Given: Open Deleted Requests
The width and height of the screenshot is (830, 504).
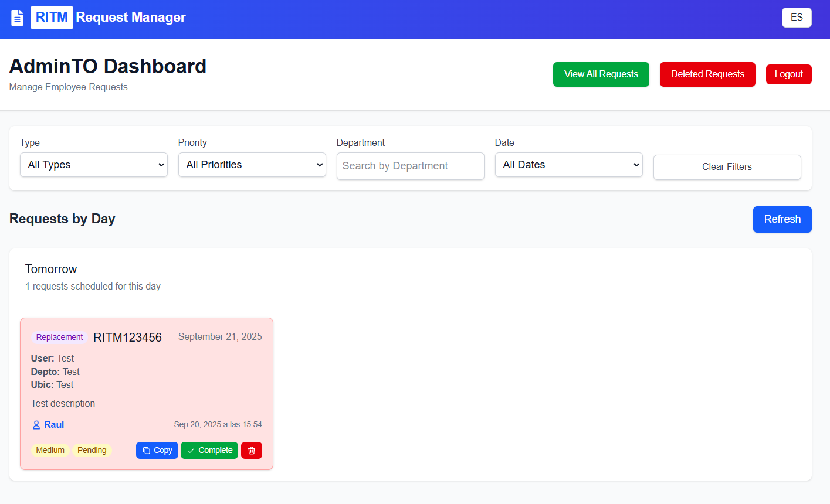Looking at the screenshot, I should click(x=707, y=74).
